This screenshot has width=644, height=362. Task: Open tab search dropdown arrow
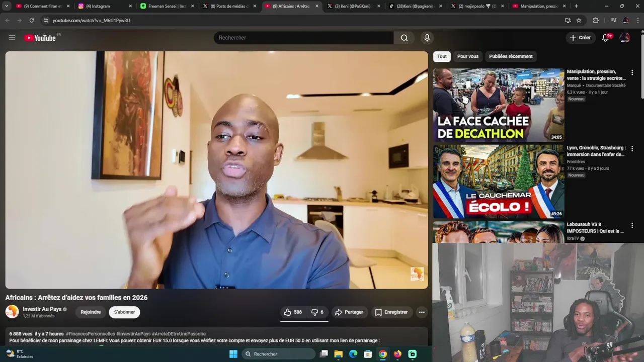(7, 6)
